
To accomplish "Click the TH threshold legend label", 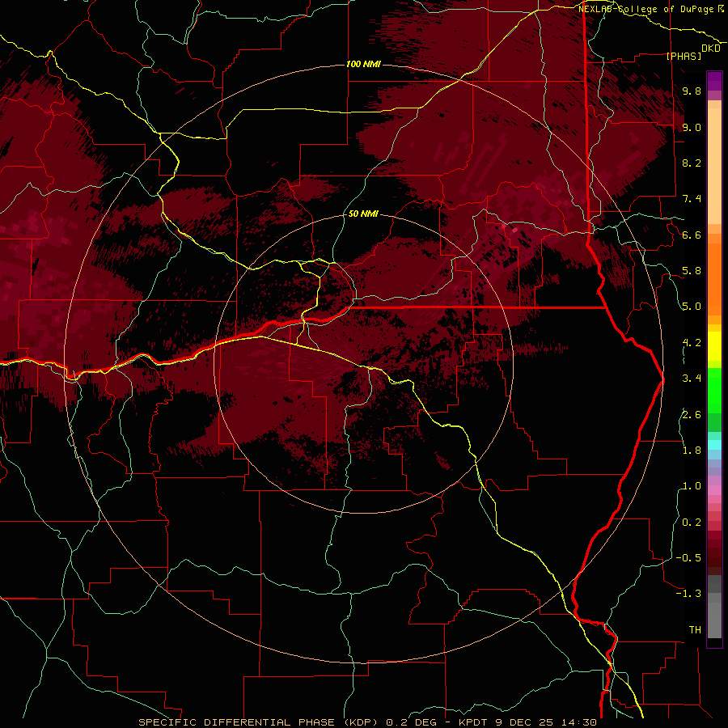I will pos(695,630).
